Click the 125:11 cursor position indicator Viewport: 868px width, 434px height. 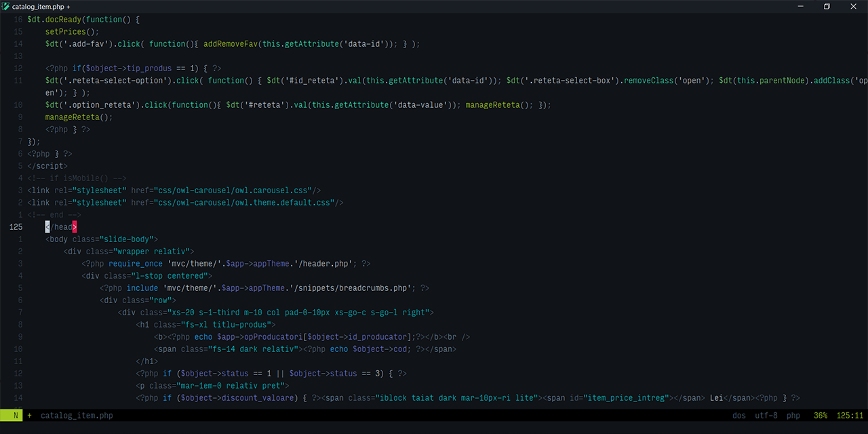pyautogui.click(x=850, y=415)
